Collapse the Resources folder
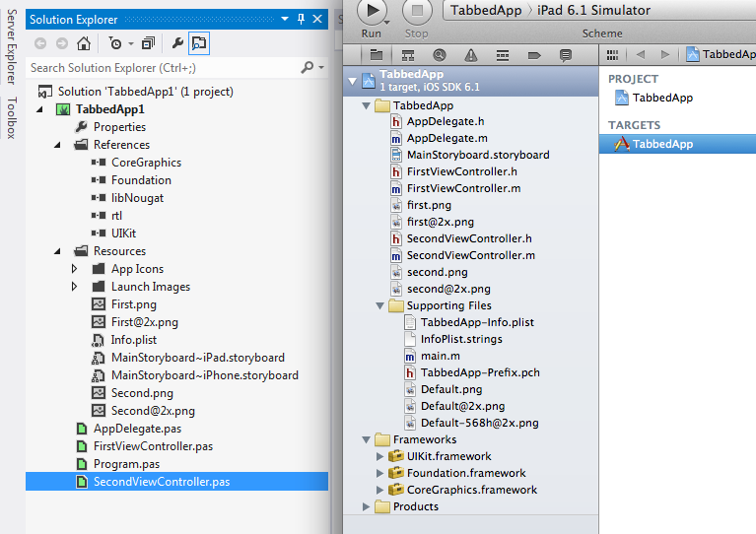 [57, 251]
